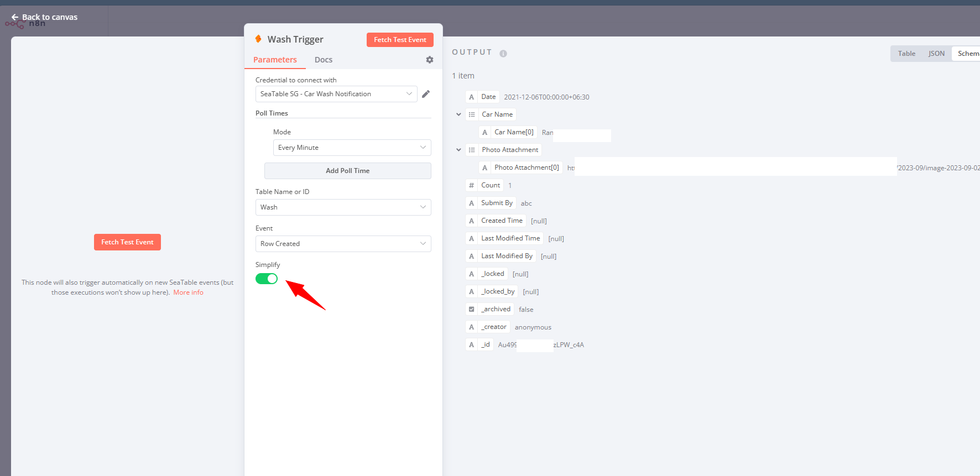980x476 pixels.
Task: Follow the More info link
Action: (x=188, y=292)
